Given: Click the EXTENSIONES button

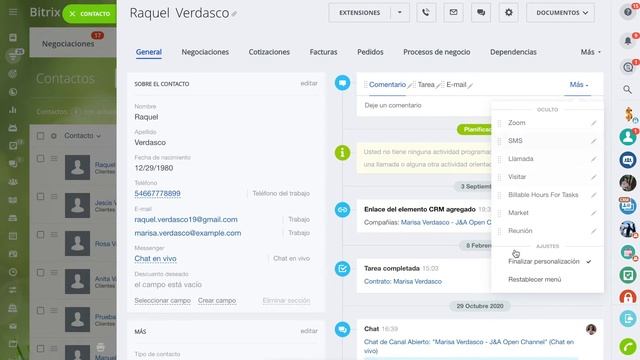Looking at the screenshot, I should pos(359,13).
